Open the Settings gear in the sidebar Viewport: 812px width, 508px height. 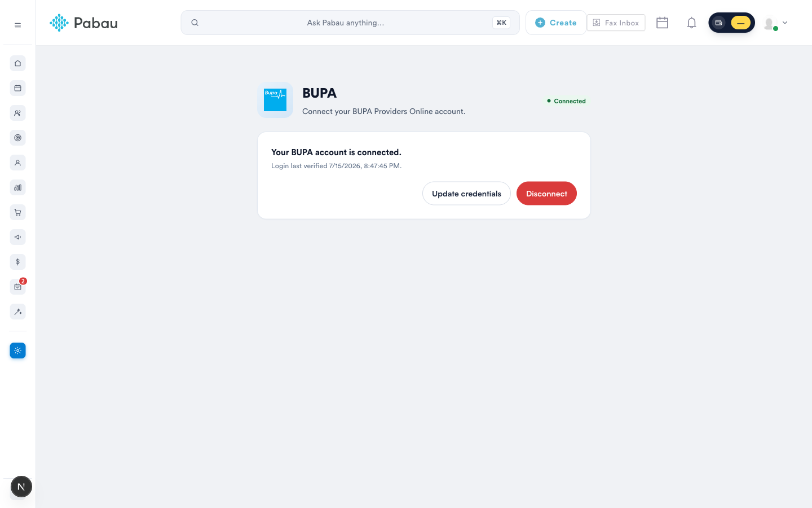[17, 351]
